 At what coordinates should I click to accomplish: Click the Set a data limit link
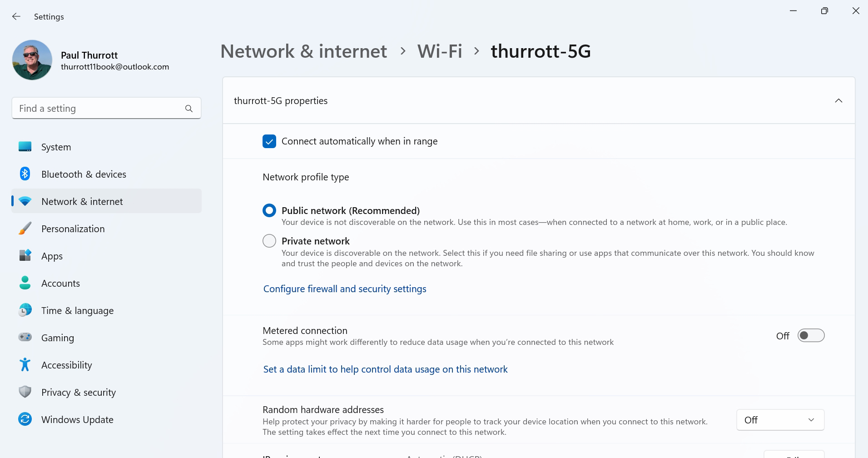[x=385, y=369]
